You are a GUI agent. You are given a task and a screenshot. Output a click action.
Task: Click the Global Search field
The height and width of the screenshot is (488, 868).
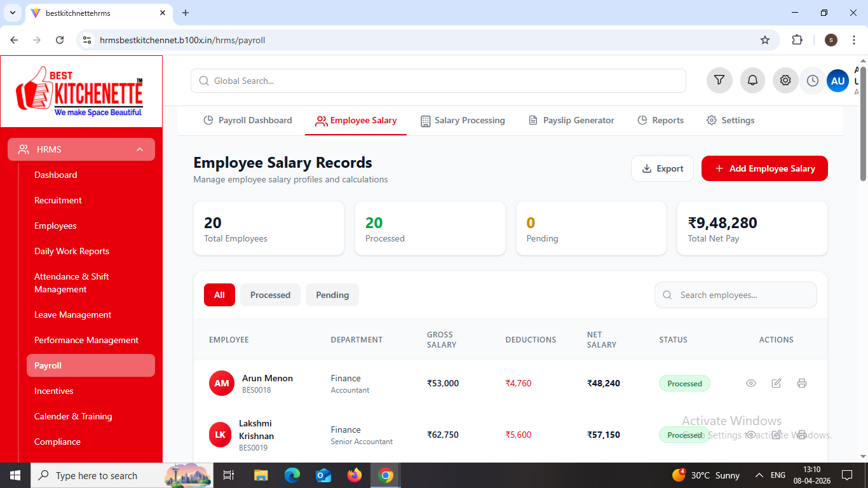(x=438, y=81)
